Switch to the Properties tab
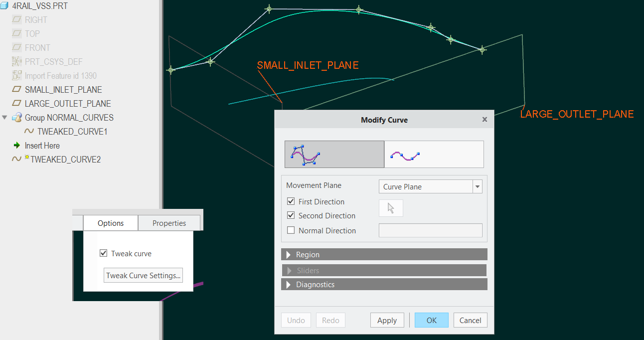The image size is (644, 340). click(169, 223)
